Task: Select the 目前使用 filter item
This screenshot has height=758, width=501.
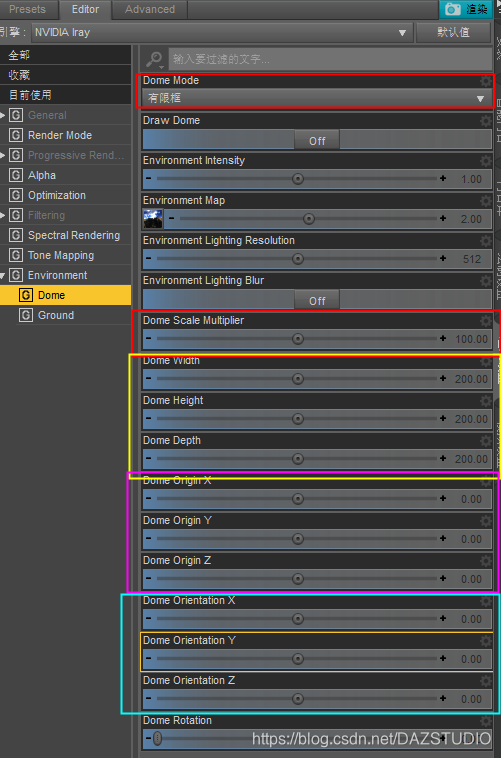Action: click(65, 95)
